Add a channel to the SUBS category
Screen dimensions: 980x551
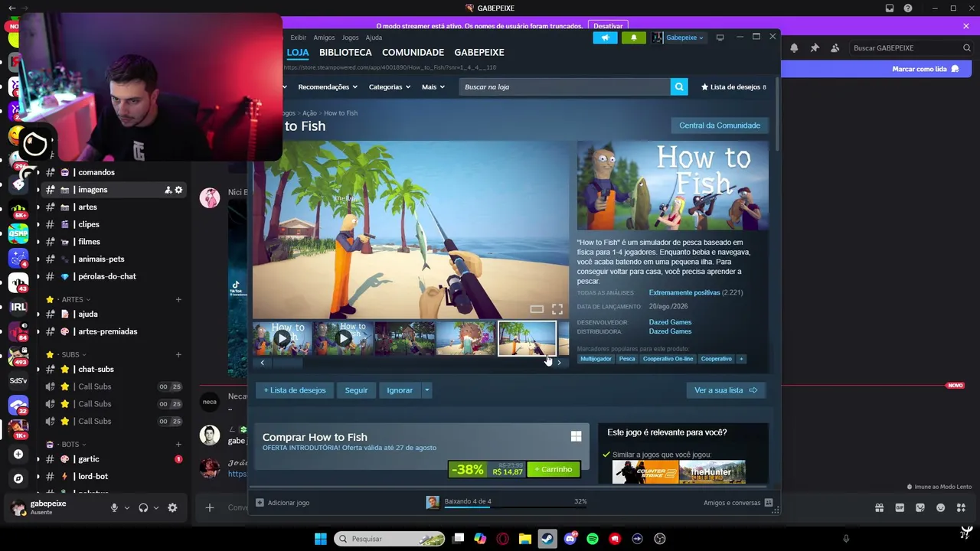(178, 354)
